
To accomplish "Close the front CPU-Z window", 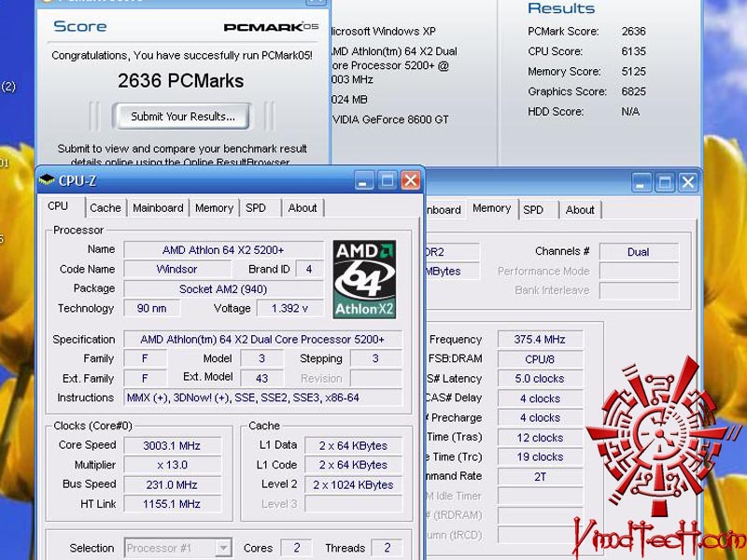I will (411, 180).
